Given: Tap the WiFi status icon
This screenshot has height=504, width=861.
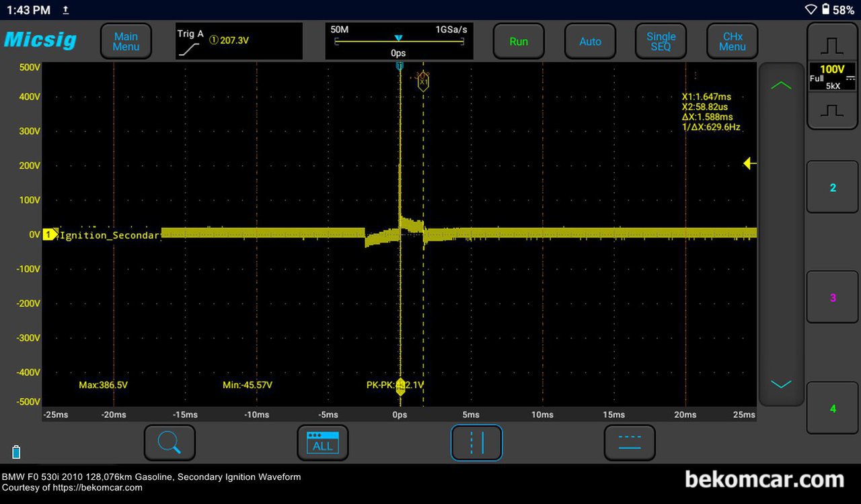Looking at the screenshot, I should pyautogui.click(x=811, y=9).
